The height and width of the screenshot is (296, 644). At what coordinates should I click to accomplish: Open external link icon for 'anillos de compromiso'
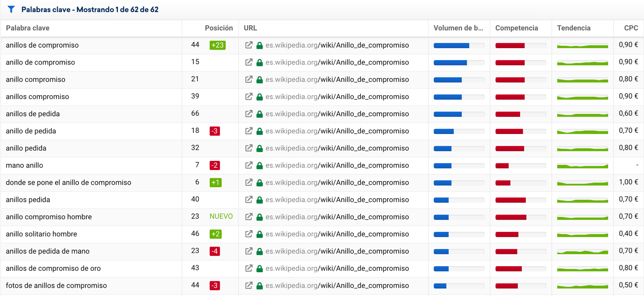[x=249, y=45]
